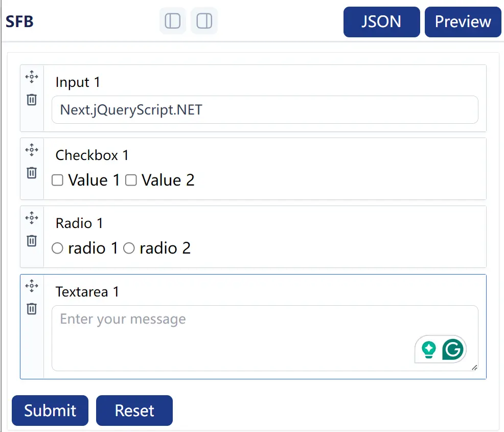The width and height of the screenshot is (504, 432).
Task: Click the move handle for Textarea 1
Action: [x=32, y=286]
